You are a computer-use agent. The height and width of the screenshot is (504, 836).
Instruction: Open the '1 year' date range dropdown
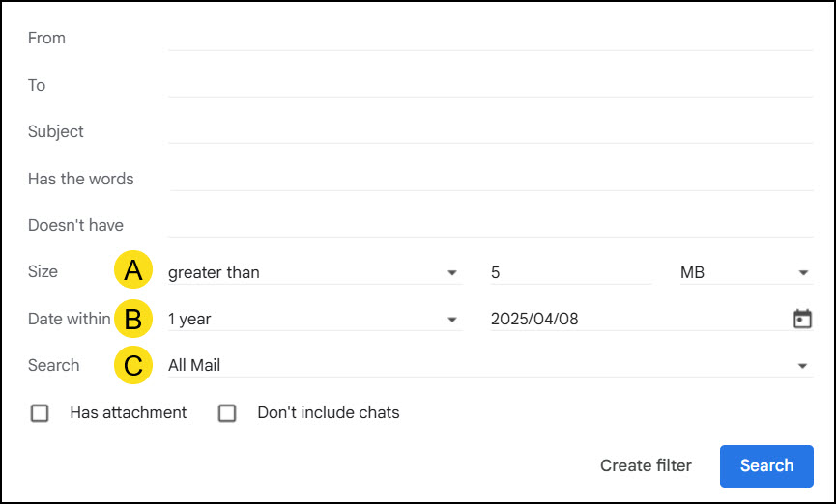(312, 319)
